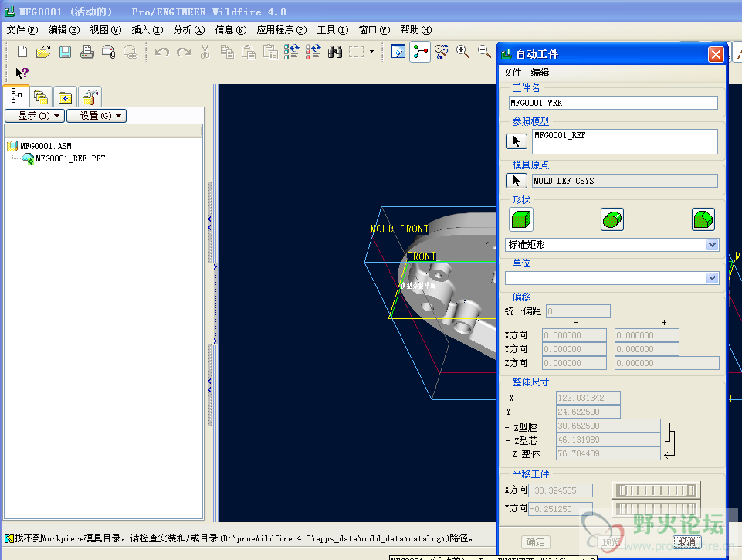Viewport: 742px width, 560px height.
Task: Click the Paste clipboard icon
Action: (249, 52)
